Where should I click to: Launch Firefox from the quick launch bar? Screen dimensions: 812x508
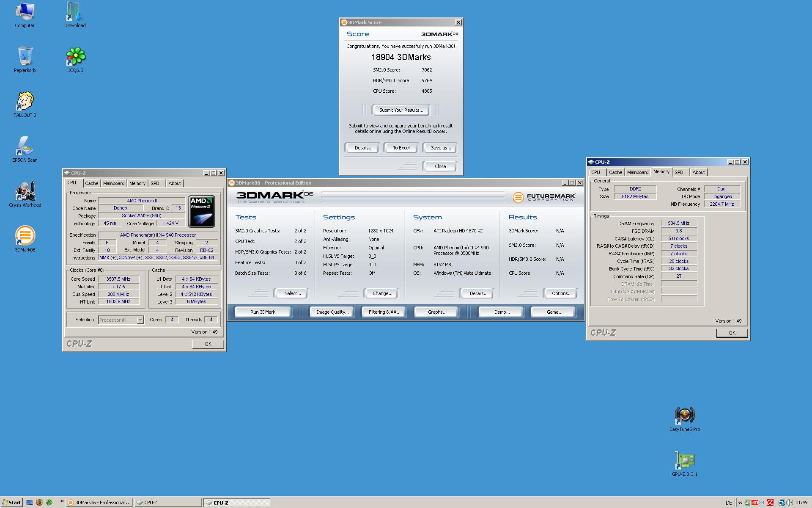pyautogui.click(x=39, y=502)
